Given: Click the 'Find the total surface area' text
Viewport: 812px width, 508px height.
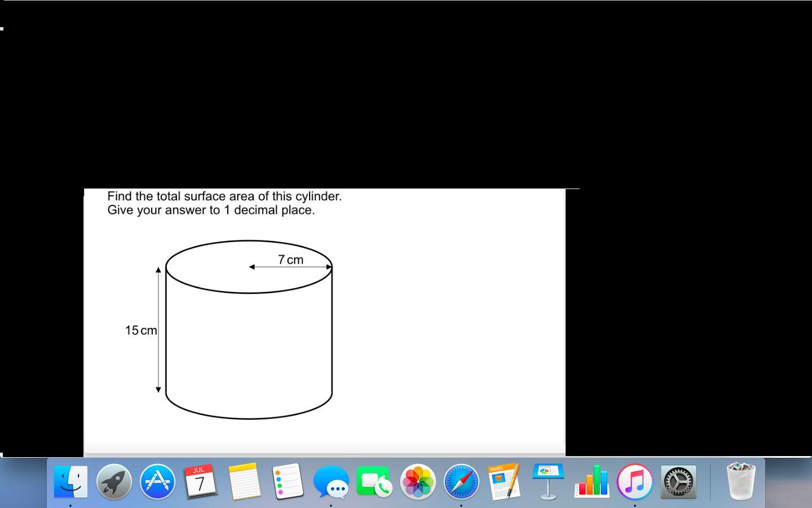Looking at the screenshot, I should (x=224, y=196).
